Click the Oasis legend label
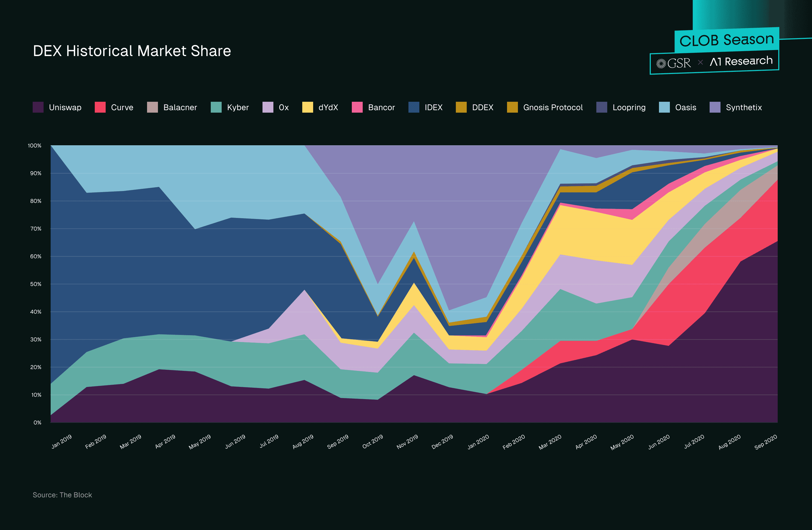The image size is (812, 530). click(686, 107)
